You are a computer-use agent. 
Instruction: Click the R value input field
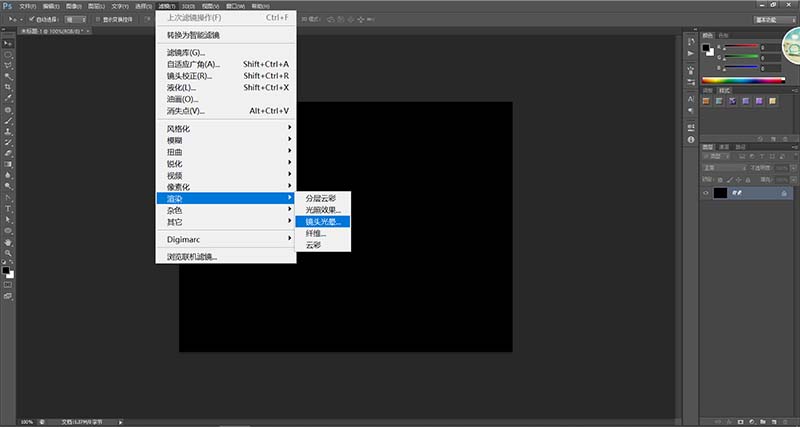pyautogui.click(x=770, y=47)
